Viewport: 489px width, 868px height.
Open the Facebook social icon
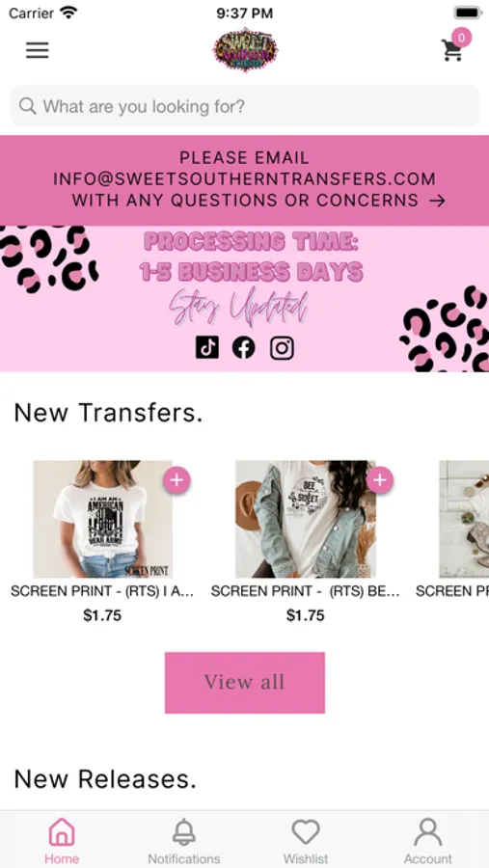point(244,347)
